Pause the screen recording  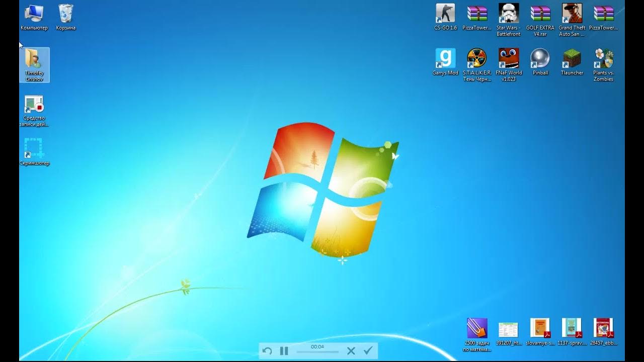284,351
